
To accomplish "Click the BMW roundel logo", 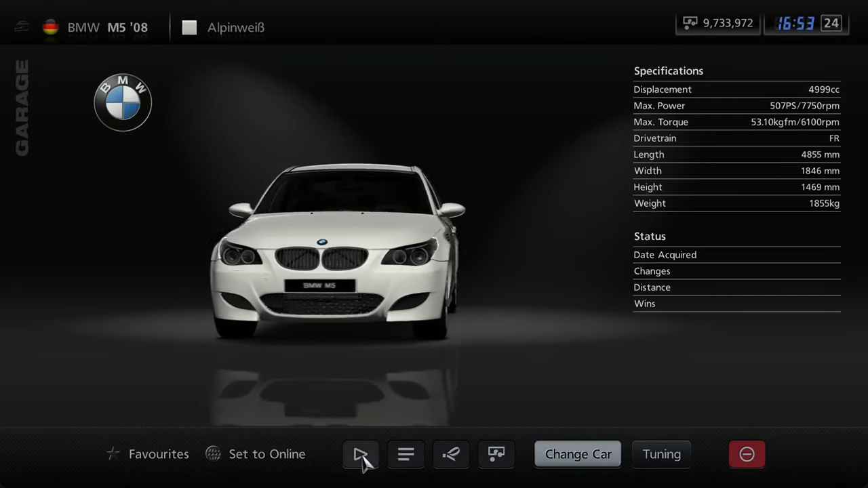I will click(123, 102).
